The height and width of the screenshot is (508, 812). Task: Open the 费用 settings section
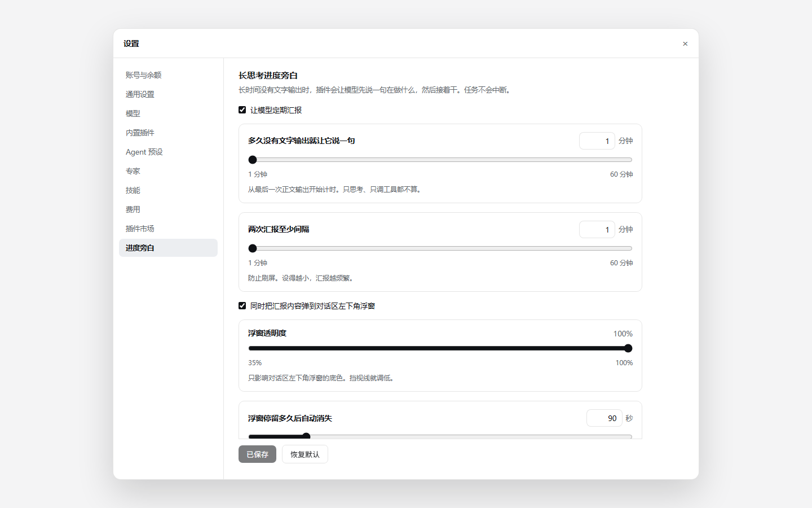point(168,209)
